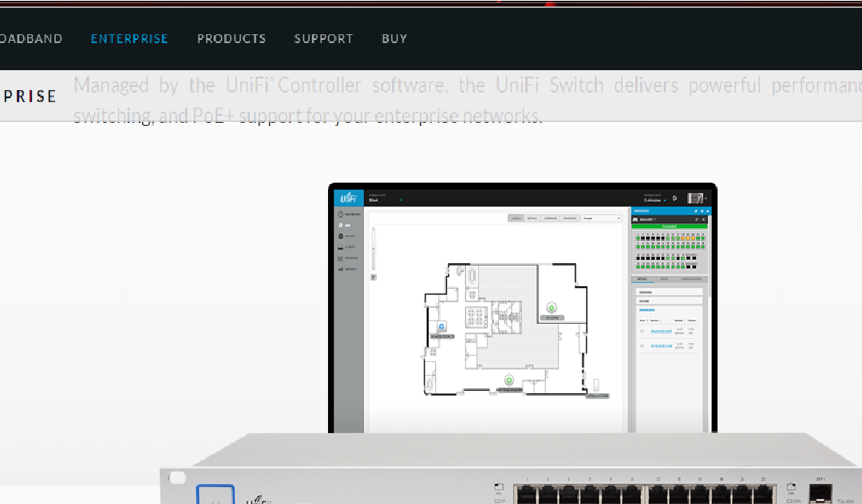862x504 pixels.
Task: Go to the SUPPORT page
Action: [323, 38]
